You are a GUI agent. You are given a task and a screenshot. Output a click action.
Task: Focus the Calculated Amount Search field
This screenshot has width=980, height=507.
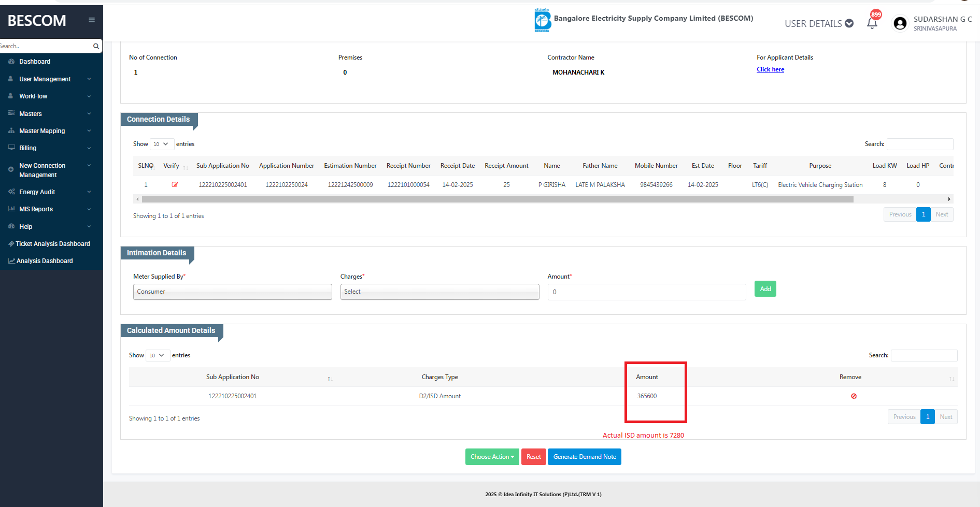point(924,355)
